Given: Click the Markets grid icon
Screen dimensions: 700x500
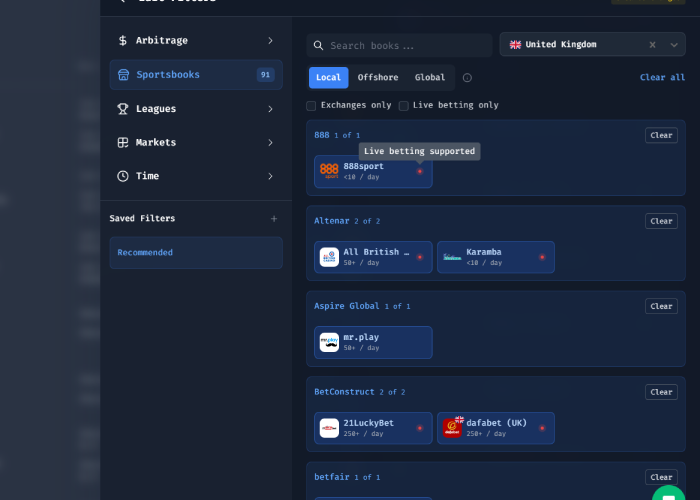Looking at the screenshot, I should pos(123,142).
